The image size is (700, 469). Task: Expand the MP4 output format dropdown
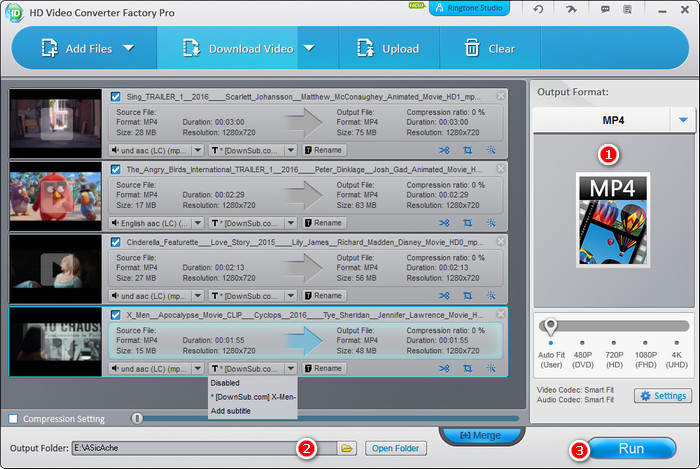coord(684,120)
